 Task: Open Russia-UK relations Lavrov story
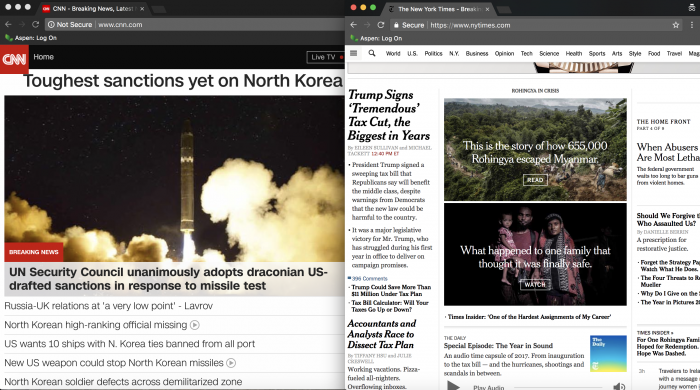[x=108, y=306]
